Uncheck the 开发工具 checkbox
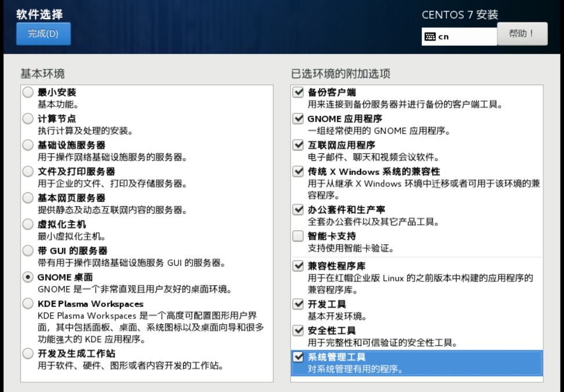 tap(298, 304)
